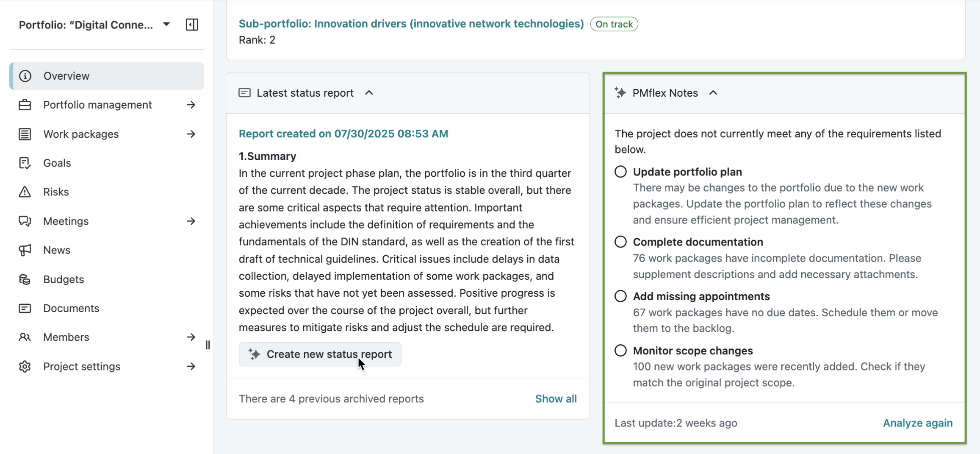Click the Meetings speech bubble icon

click(25, 221)
